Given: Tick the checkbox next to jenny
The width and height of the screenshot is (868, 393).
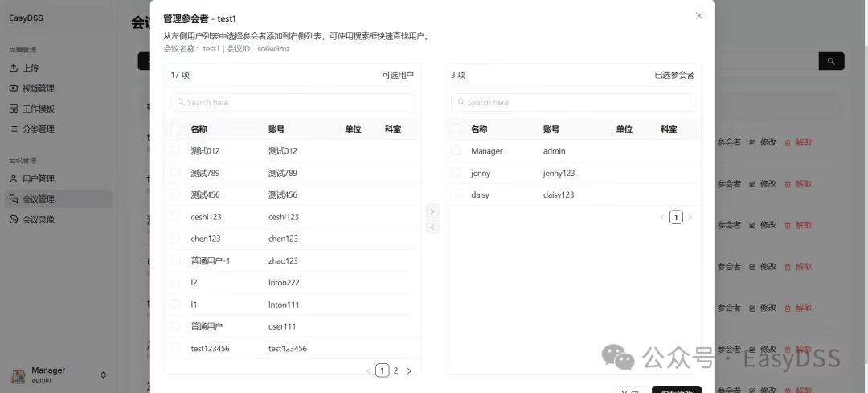Looking at the screenshot, I should click(456, 173).
